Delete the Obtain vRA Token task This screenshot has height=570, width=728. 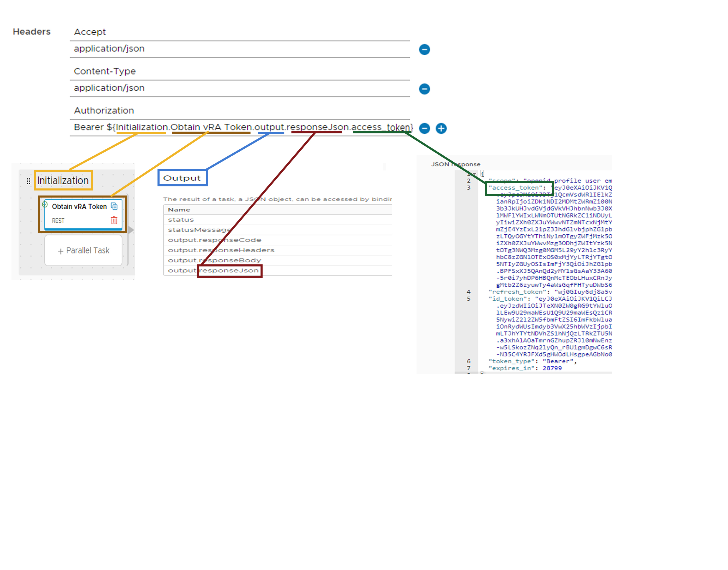(x=114, y=220)
